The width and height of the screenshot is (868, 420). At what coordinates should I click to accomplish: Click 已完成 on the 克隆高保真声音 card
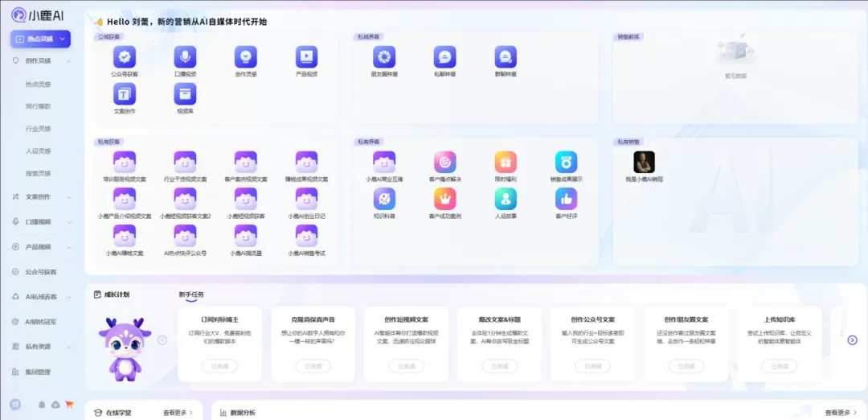pos(313,366)
